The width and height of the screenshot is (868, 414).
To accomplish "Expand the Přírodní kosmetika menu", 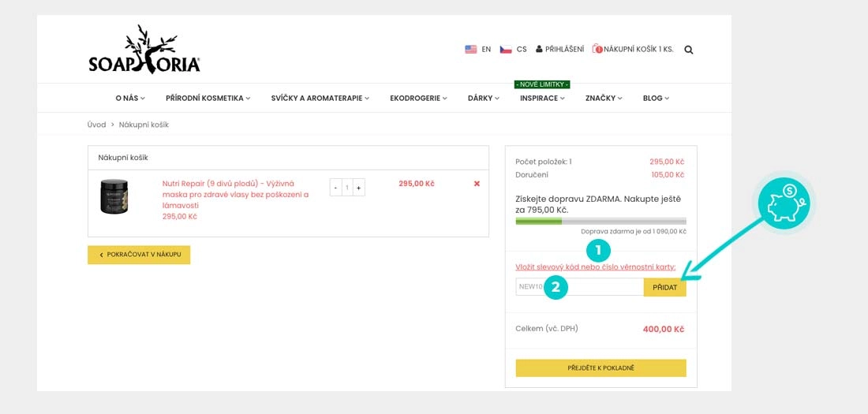I will click(208, 99).
